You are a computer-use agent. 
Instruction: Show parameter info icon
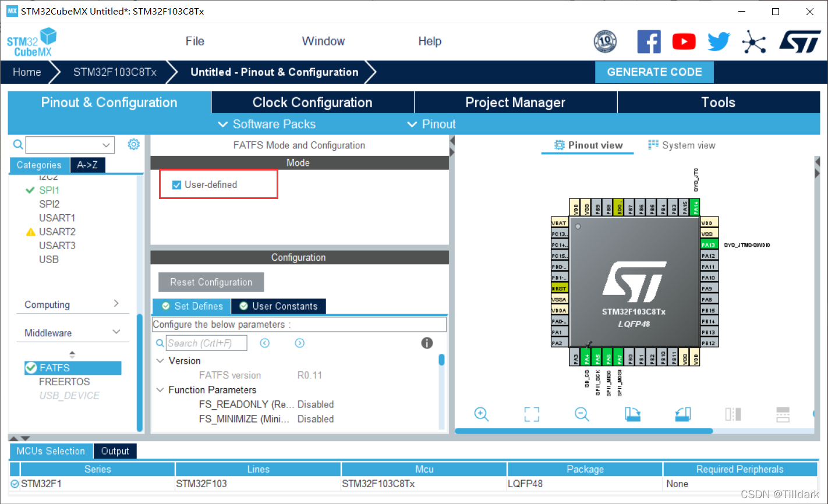tap(427, 343)
